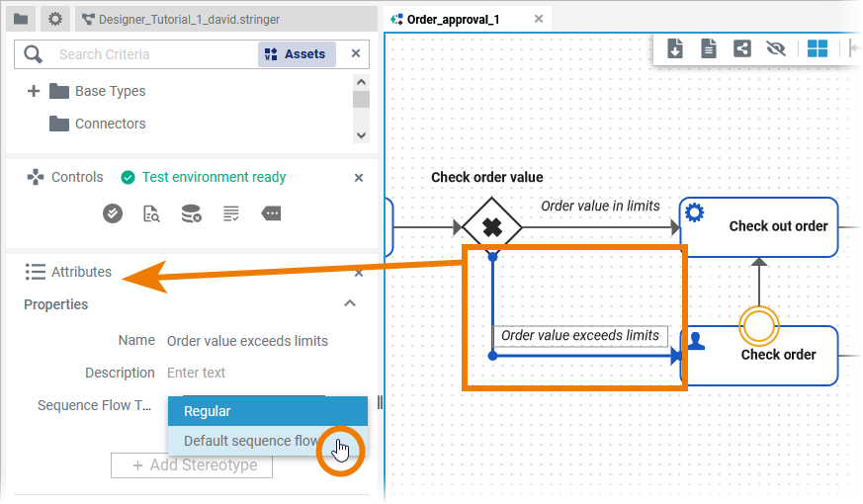Click the tag ellipsis control icon

271,213
